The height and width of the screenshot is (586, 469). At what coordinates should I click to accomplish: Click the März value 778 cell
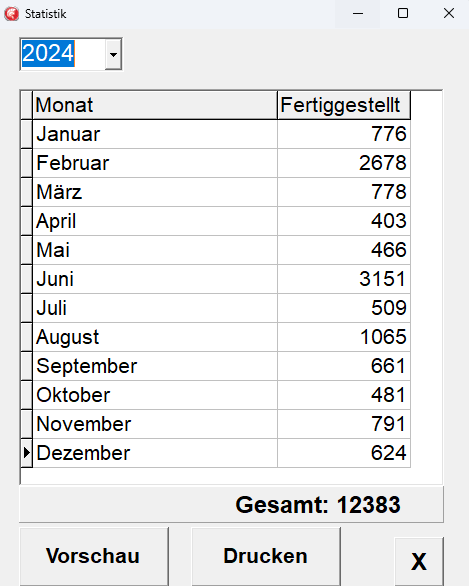[344, 192]
